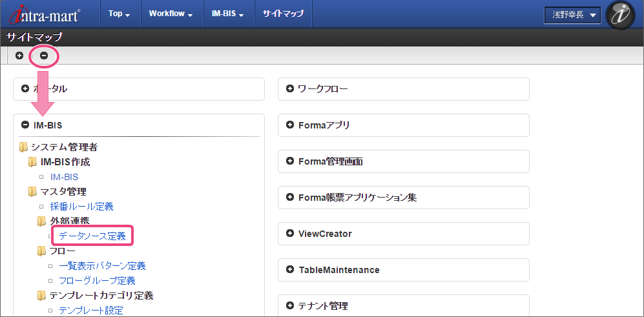
Task: Click the round 'i' information icon
Action: click(x=620, y=15)
